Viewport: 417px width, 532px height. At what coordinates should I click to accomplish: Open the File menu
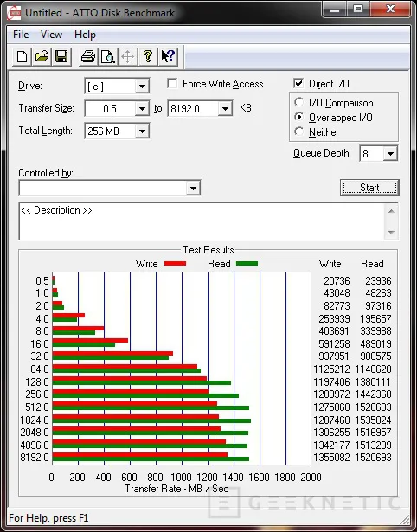[21, 35]
